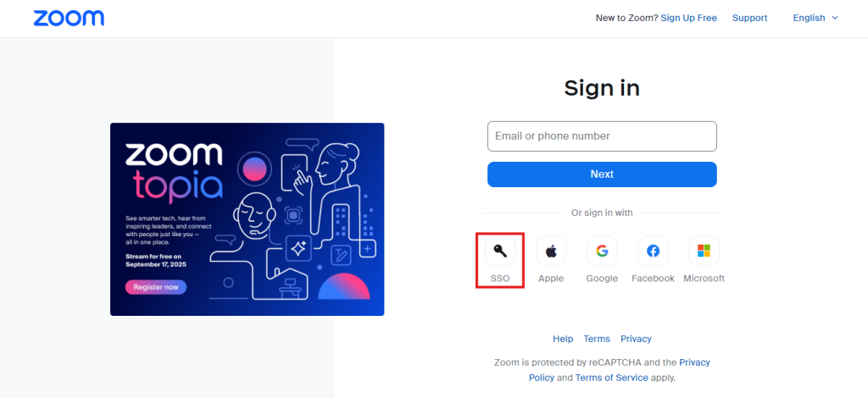The height and width of the screenshot is (398, 868).
Task: Open the English language dropdown
Action: click(815, 18)
